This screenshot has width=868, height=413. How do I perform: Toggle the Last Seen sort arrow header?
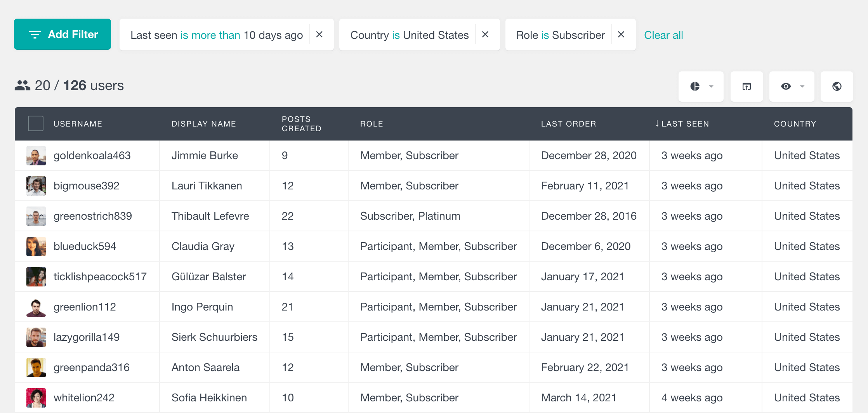pos(682,124)
